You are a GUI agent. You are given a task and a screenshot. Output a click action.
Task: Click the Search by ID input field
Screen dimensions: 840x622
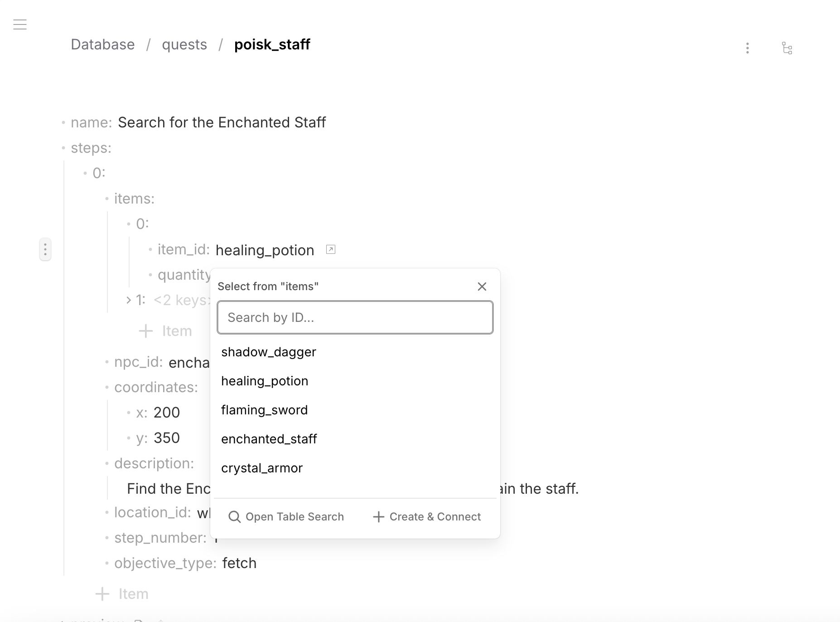point(355,317)
